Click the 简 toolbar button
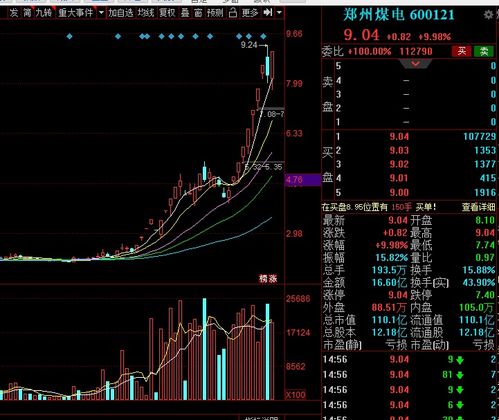The width and height of the screenshot is (499, 420). [x=27, y=13]
